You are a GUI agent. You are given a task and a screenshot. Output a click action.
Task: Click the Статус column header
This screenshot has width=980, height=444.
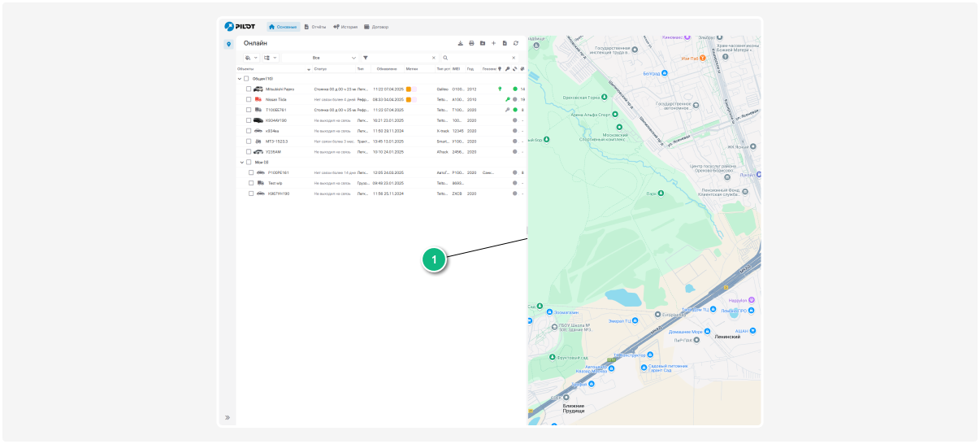click(320, 68)
